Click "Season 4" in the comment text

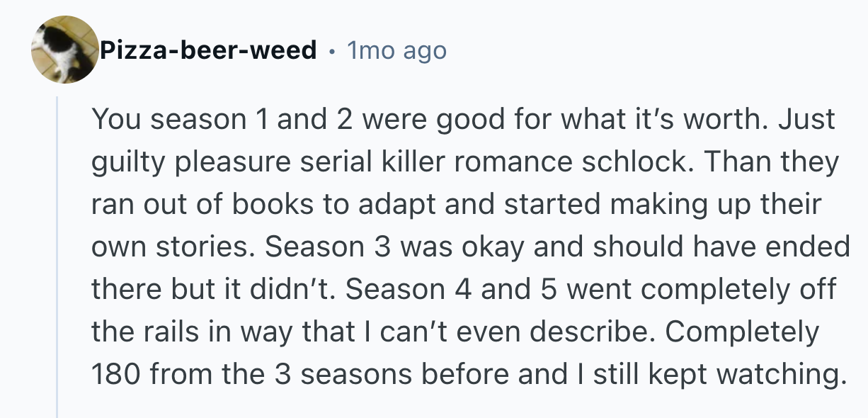click(409, 290)
